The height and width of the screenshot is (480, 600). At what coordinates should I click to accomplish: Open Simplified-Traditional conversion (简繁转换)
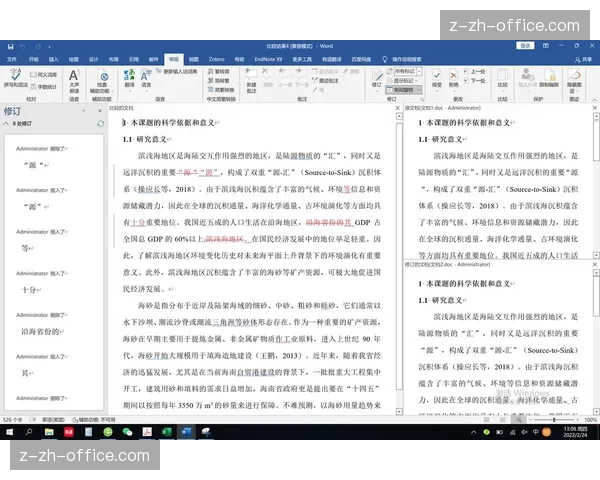221,90
